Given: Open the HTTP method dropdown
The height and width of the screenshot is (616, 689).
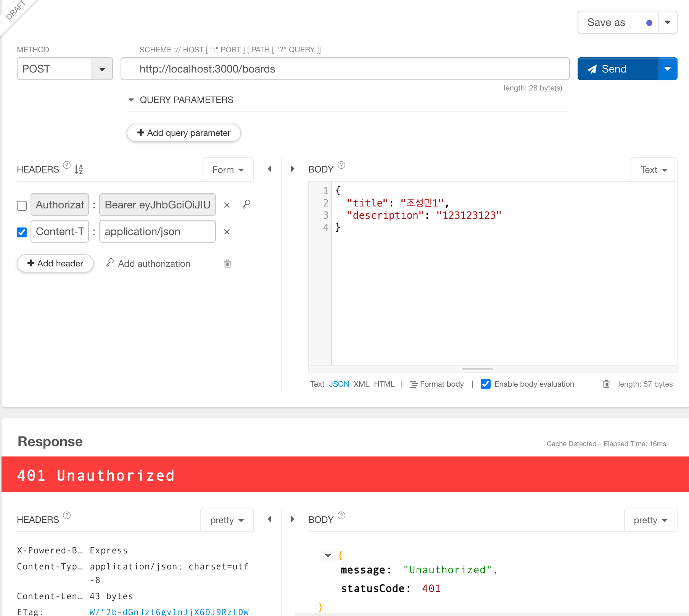Looking at the screenshot, I should click(x=102, y=69).
